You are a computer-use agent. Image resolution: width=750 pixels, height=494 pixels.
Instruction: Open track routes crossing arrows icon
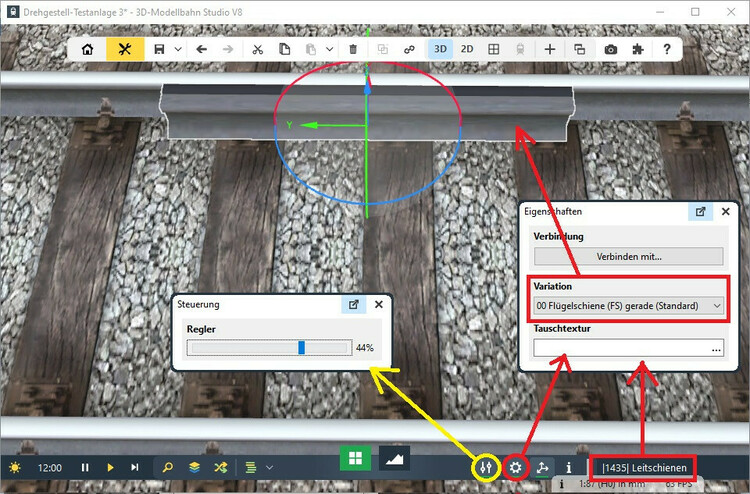tap(221, 467)
